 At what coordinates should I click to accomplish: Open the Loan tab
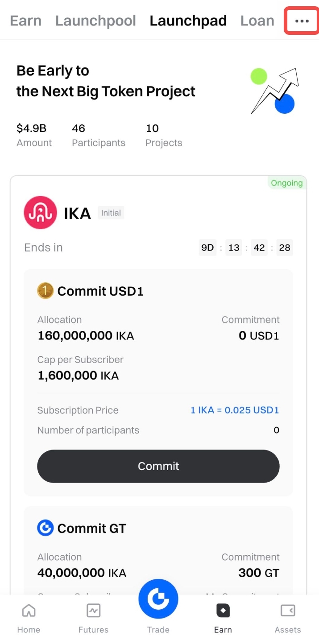click(257, 21)
